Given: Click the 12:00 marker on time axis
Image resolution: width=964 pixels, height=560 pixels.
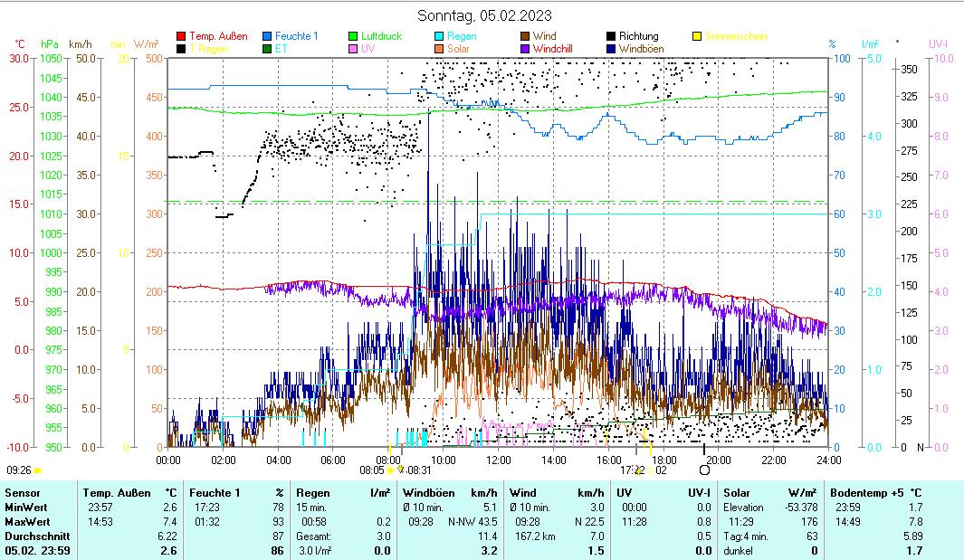Looking at the screenshot, I should (498, 460).
